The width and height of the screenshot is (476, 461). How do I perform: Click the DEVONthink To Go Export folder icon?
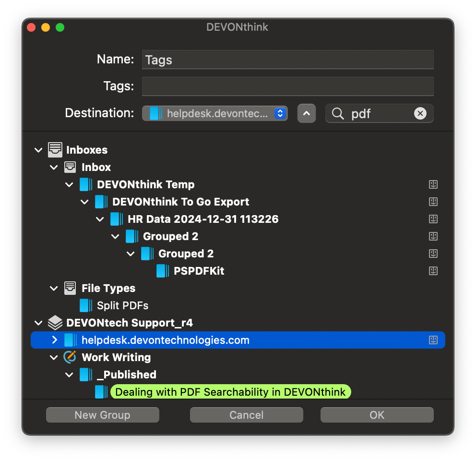(101, 202)
